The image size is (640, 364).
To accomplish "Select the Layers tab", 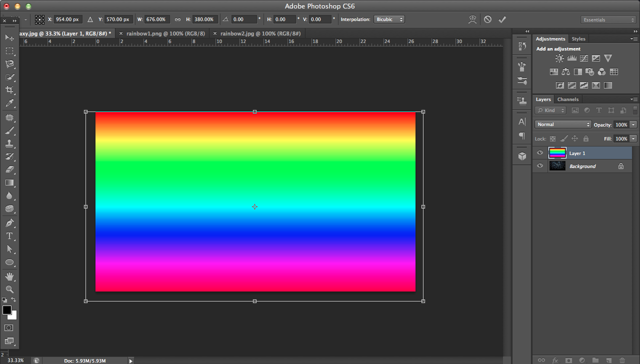I will click(543, 99).
